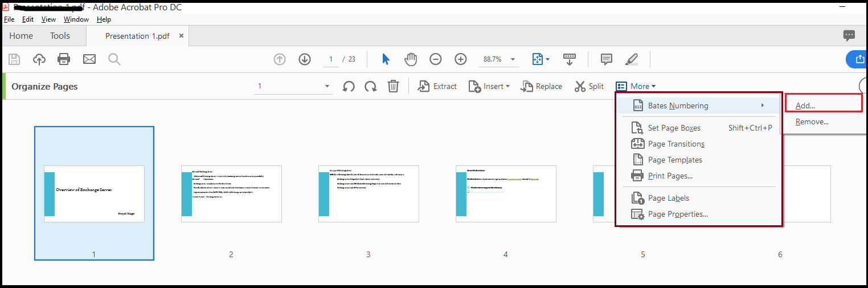Activate the Hand pan tool

[x=411, y=59]
